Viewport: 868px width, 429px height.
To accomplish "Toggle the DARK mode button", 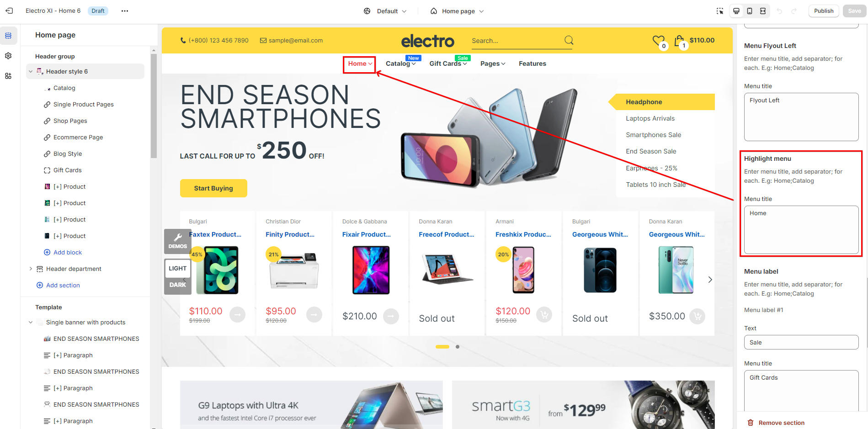I will pos(178,285).
